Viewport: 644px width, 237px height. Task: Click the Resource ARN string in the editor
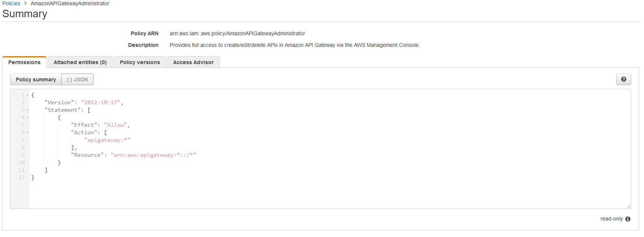coord(153,155)
